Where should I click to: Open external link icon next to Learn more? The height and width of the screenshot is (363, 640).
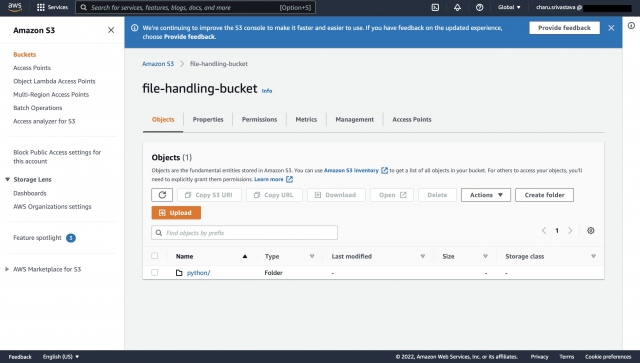(x=289, y=179)
